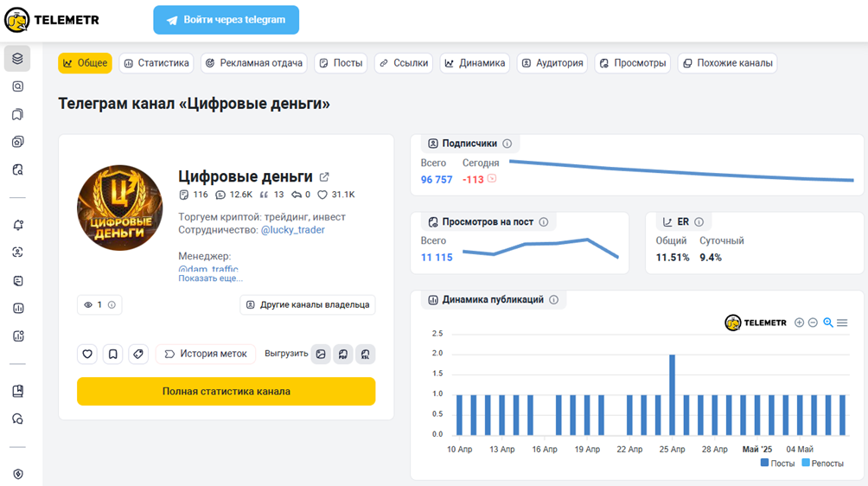Click the user scan sidebar icon
Screen dimensions: 868x486
(17, 253)
